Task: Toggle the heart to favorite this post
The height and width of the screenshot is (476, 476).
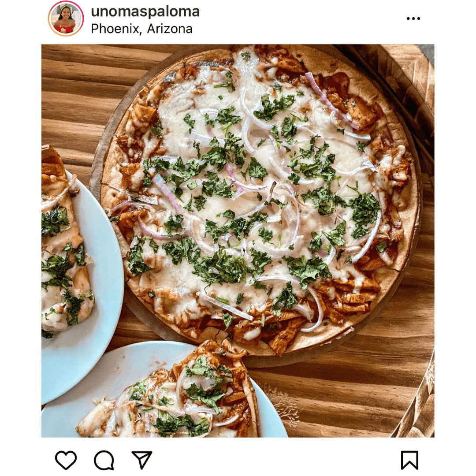Action: [x=66, y=460]
